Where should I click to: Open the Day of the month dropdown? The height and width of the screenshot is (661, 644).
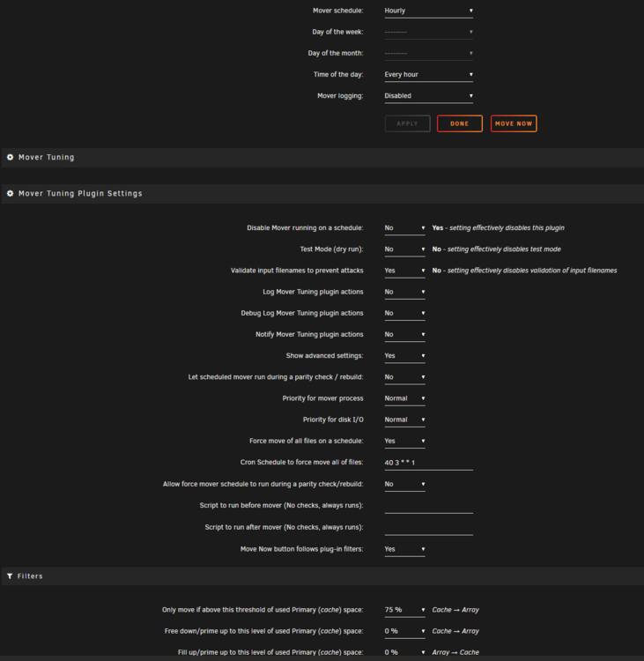(x=428, y=54)
